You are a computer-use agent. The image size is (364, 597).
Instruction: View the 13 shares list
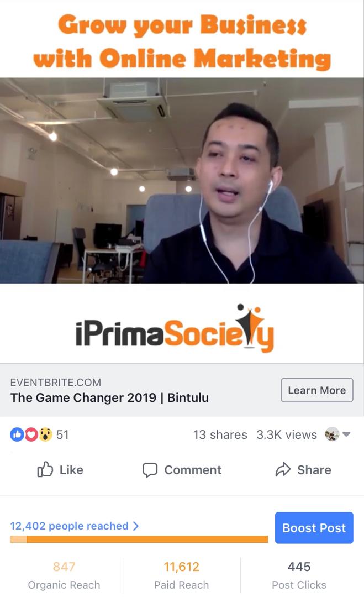pyautogui.click(x=220, y=434)
